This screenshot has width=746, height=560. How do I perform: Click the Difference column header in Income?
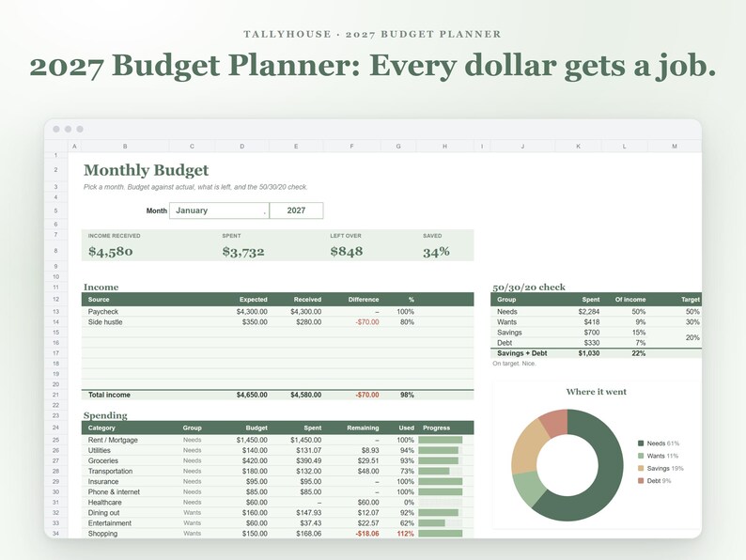coord(364,300)
